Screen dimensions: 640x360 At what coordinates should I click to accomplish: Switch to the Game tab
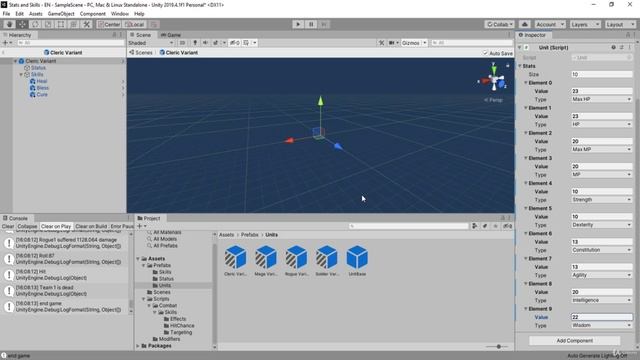tap(171, 35)
